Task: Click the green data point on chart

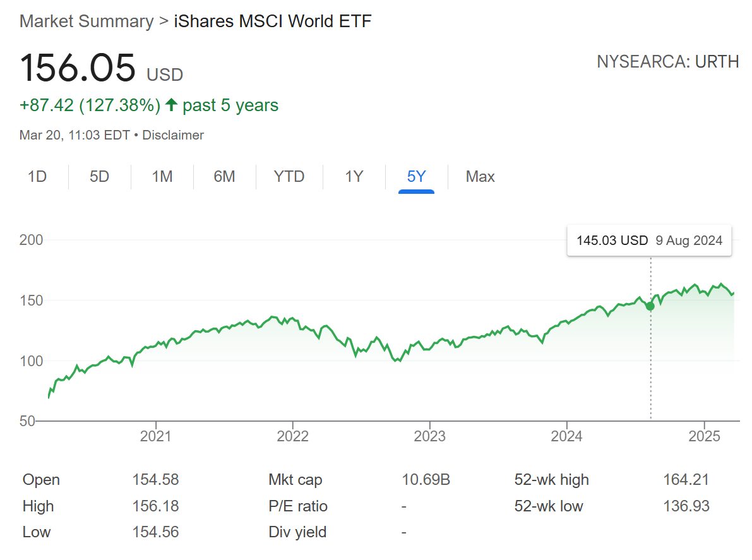Action: coord(650,306)
